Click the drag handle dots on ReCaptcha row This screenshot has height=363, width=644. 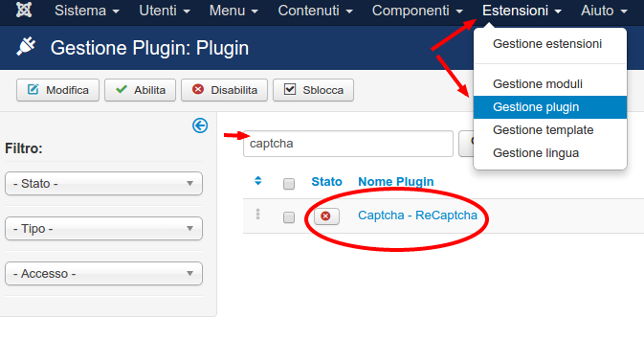[257, 215]
